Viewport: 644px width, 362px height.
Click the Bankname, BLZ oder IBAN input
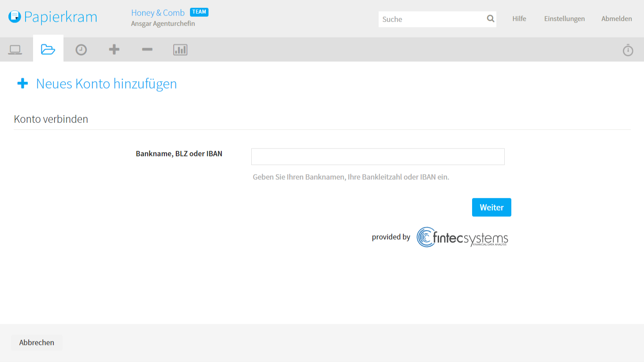click(377, 157)
